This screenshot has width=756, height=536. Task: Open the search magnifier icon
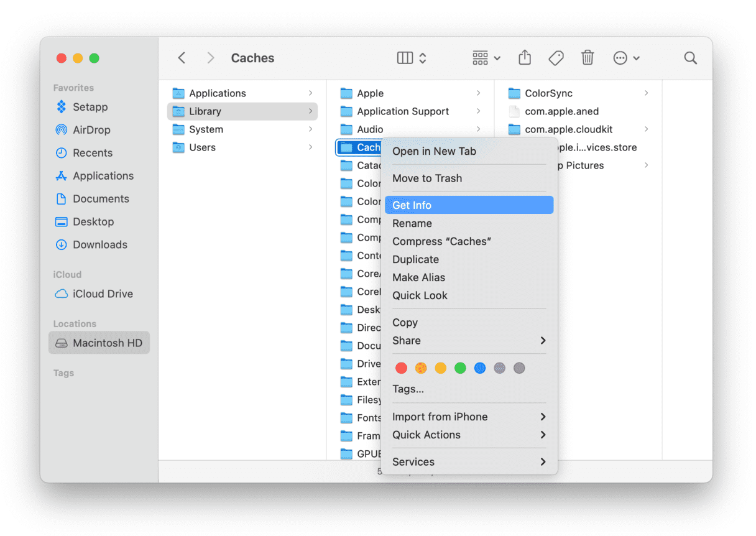coord(690,58)
